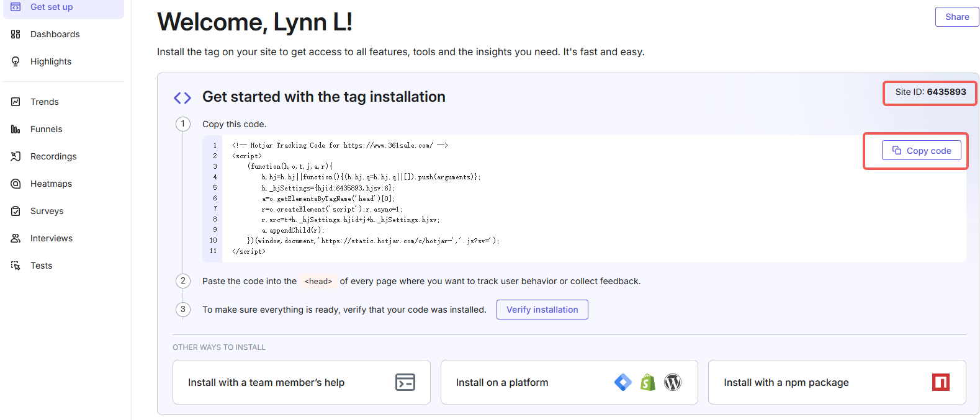
Task: Click the Highlights lightbulb icon
Action: (x=16, y=61)
